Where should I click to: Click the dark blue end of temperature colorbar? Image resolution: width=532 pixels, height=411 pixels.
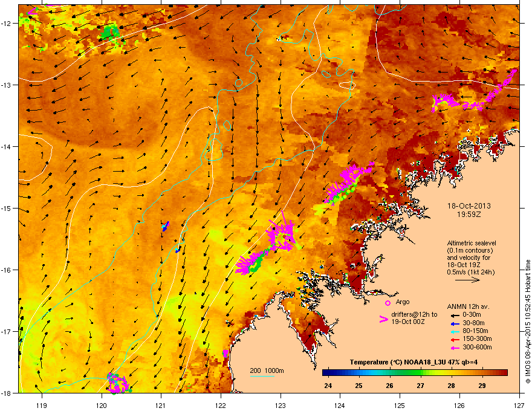pos(326,373)
